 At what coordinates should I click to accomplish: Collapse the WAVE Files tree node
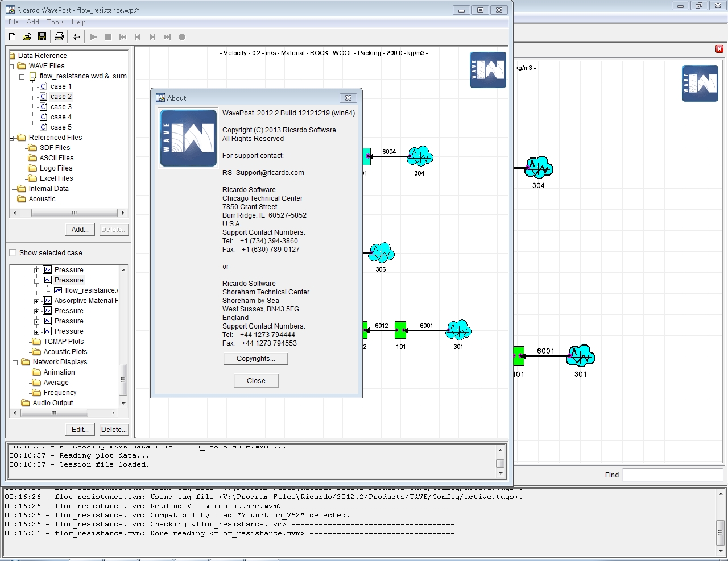[12, 66]
